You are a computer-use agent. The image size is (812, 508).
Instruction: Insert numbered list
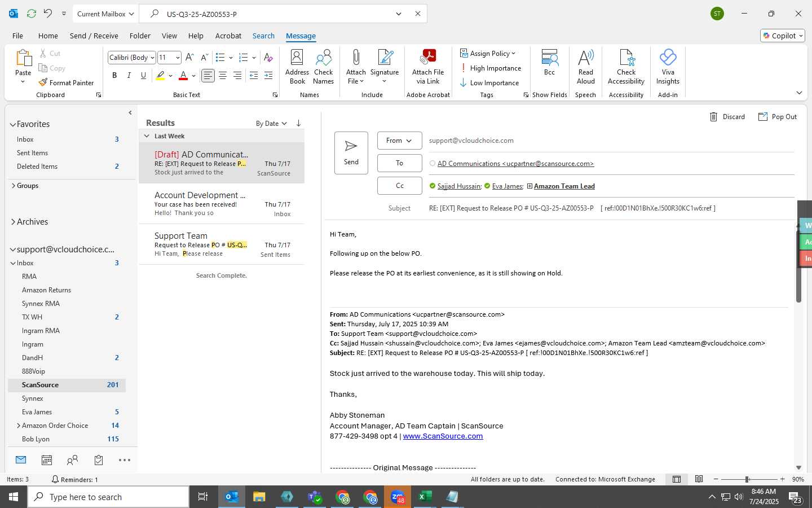pyautogui.click(x=244, y=58)
